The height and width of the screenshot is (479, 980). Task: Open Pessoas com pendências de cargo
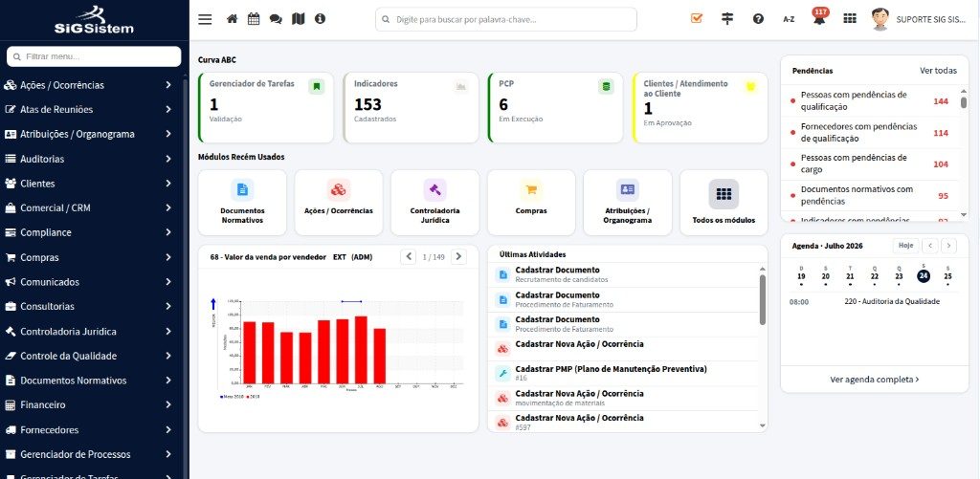870,163
